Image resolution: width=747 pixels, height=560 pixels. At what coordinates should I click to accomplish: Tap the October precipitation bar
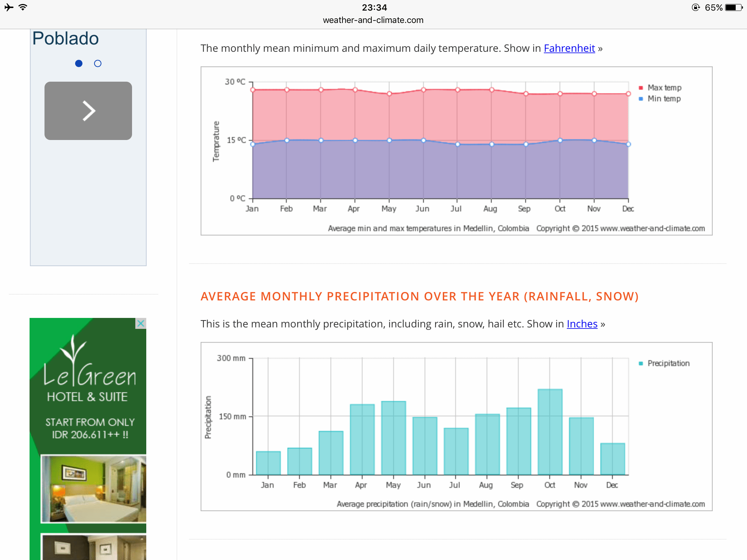[550, 432]
